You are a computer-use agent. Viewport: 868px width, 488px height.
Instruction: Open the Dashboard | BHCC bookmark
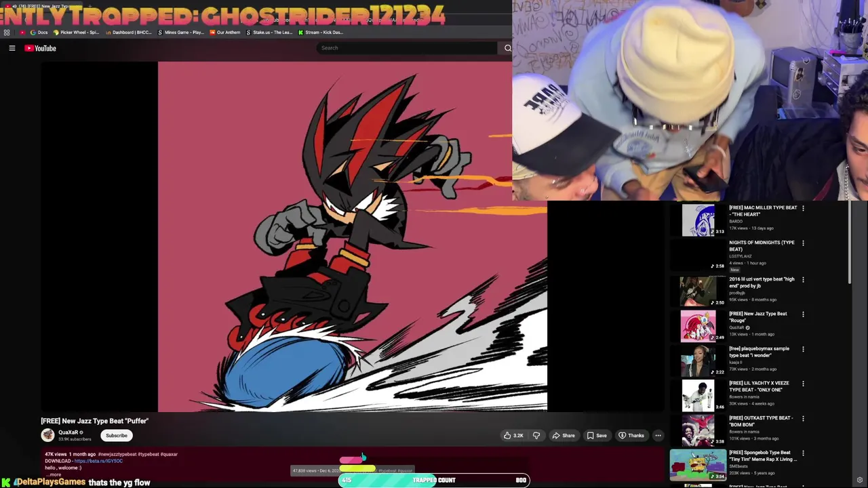(128, 33)
